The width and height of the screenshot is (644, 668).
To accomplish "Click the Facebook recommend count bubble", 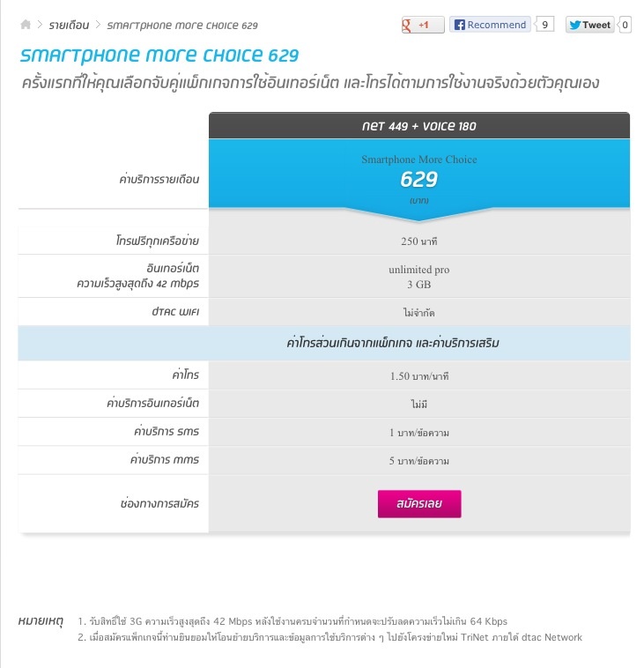I will pos(545,25).
